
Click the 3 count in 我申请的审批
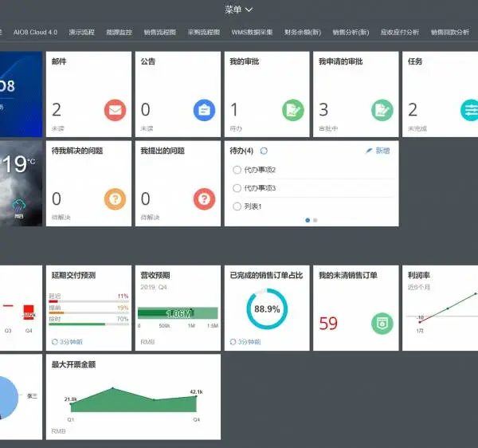[323, 110]
